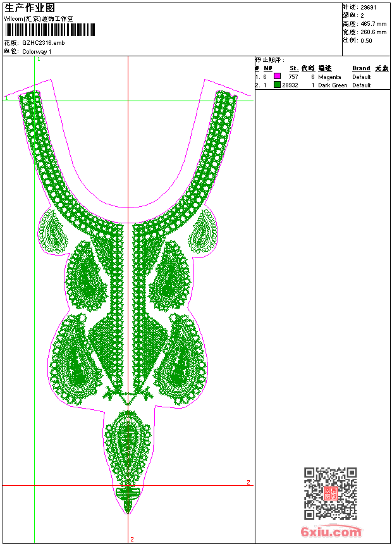Click the red marker 2 at bottom center
Image resolution: width=392 pixels, height=544 pixels.
click(x=132, y=539)
